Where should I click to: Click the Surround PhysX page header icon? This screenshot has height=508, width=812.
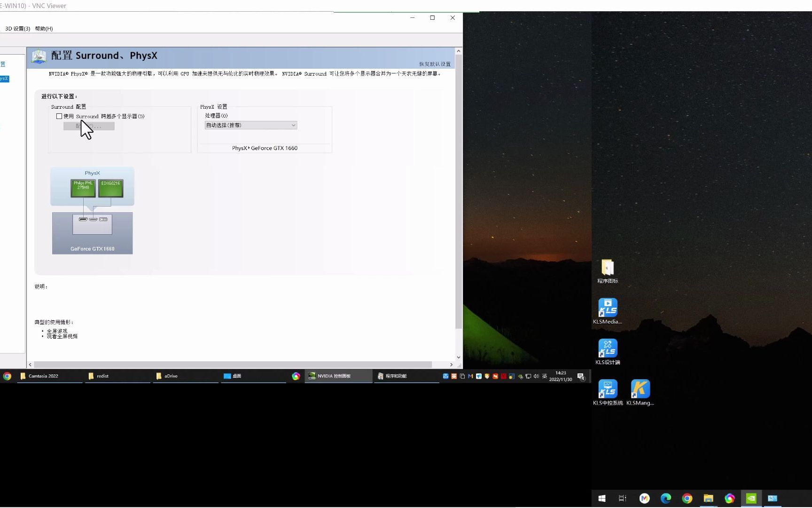(x=39, y=56)
